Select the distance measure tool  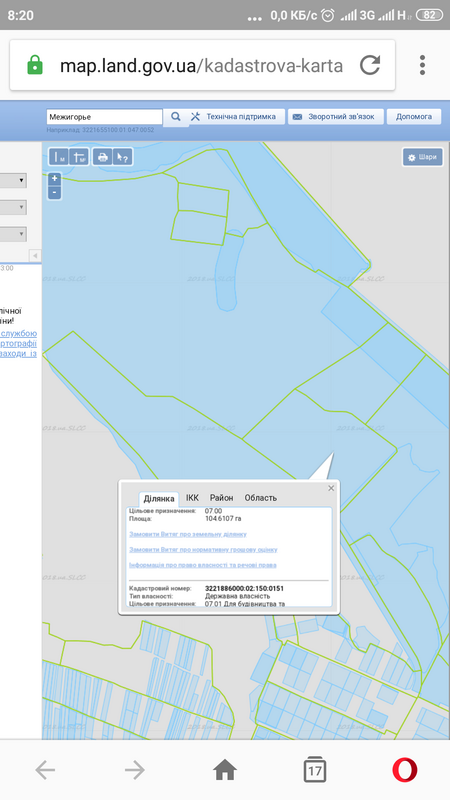59,157
